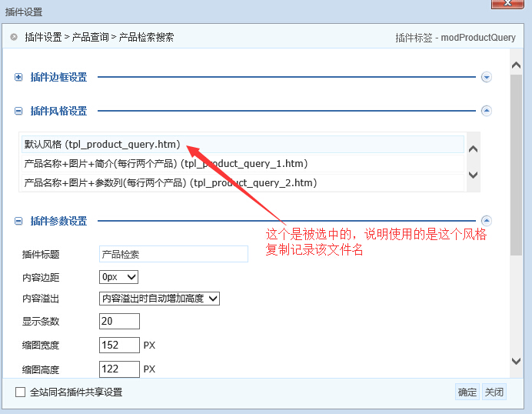Expand the 插件边框设置 plus icon
The image size is (532, 414).
(18, 77)
